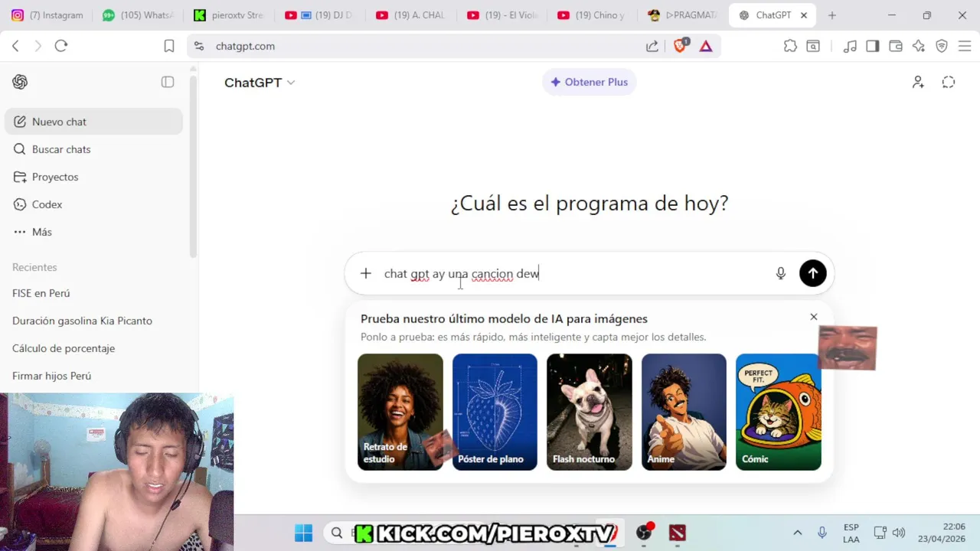The width and height of the screenshot is (980, 551).
Task: Send the message with the arrow button
Action: click(x=813, y=273)
